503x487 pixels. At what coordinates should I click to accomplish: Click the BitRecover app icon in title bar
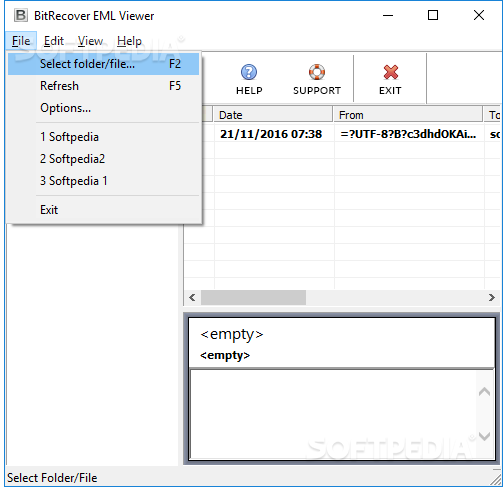pyautogui.click(x=21, y=15)
